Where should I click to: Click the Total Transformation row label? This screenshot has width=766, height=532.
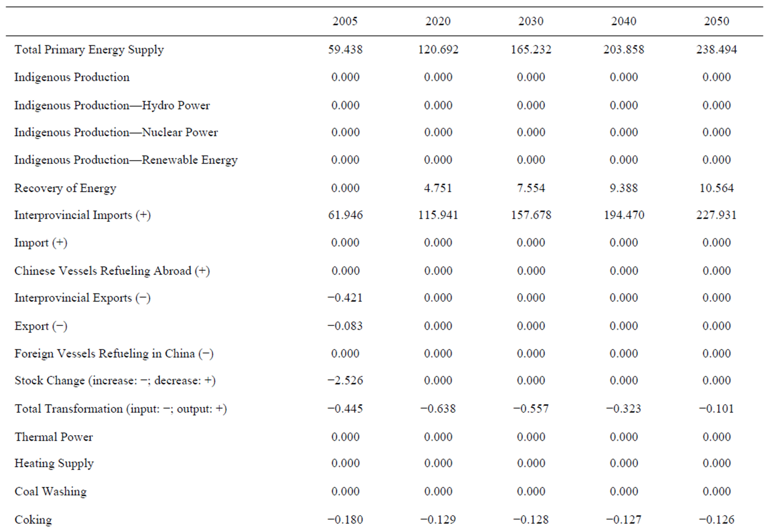pos(121,409)
